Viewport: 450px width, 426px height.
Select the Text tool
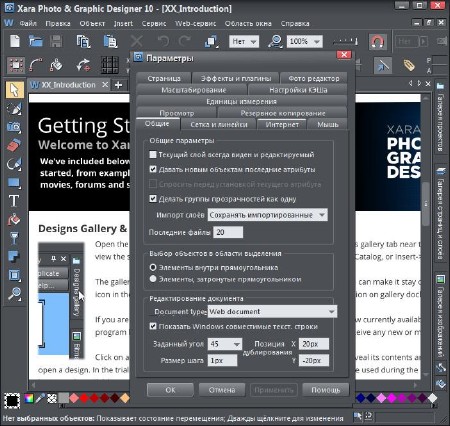click(x=14, y=201)
